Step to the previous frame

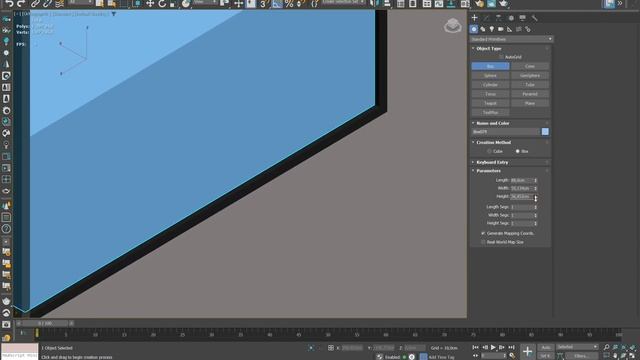(485, 347)
